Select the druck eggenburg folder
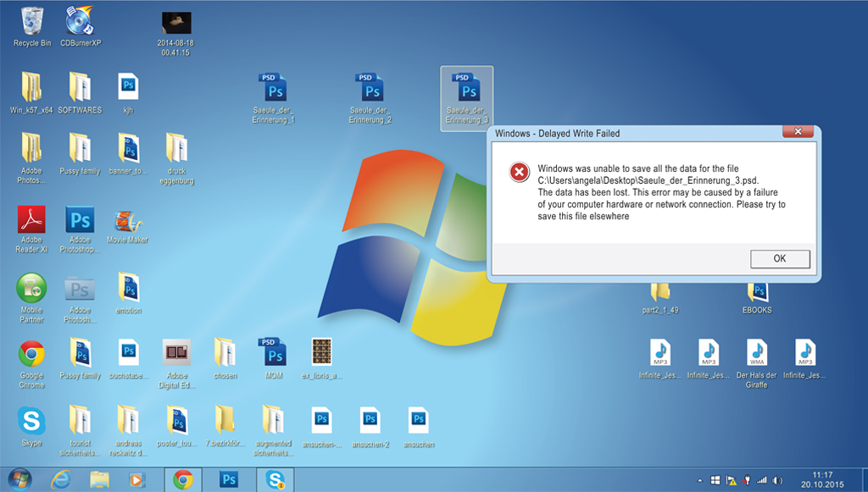 pyautogui.click(x=176, y=158)
